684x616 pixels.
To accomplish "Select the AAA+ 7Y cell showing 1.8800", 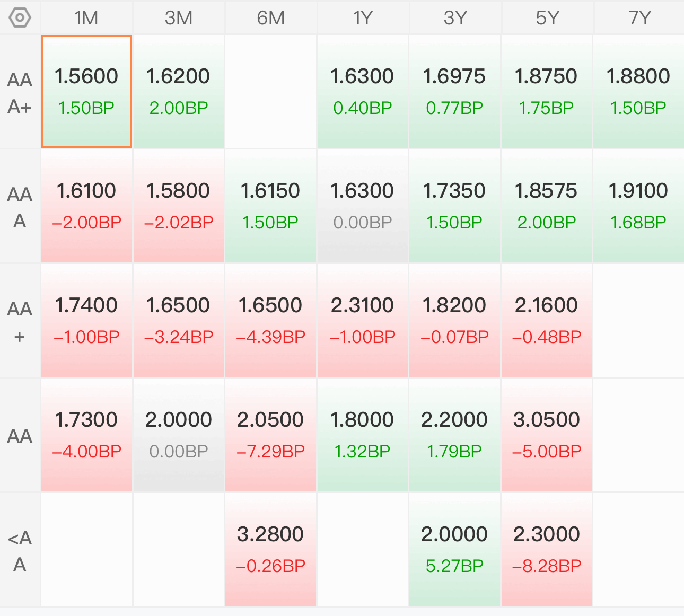I will [639, 91].
